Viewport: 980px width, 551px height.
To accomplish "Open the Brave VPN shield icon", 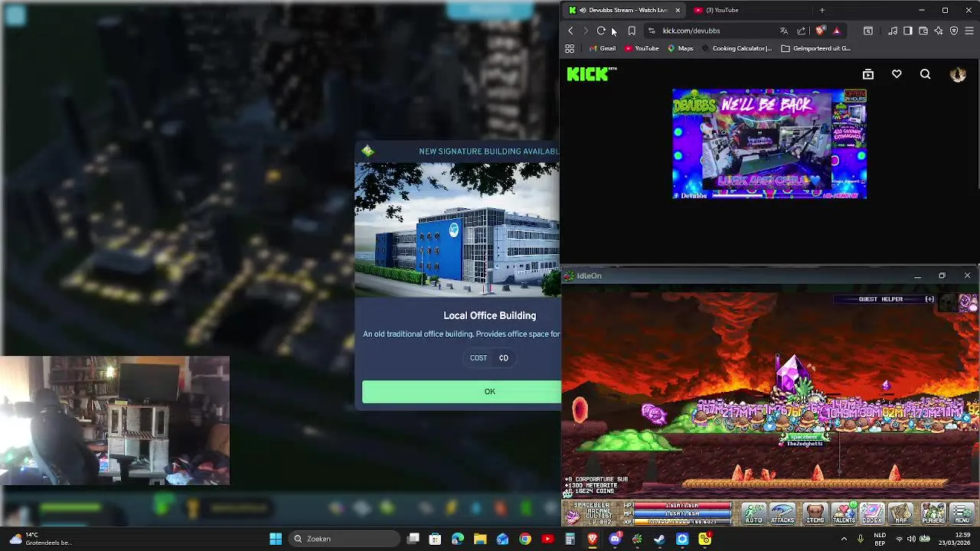I will 954,31.
